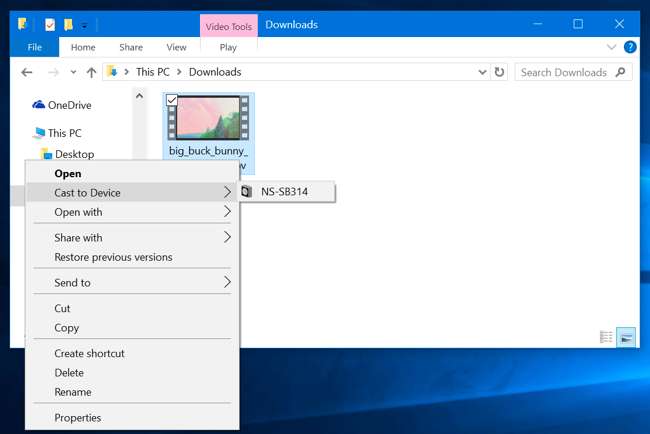The height and width of the screenshot is (434, 650).
Task: Switch to details view icon
Action: pos(606,337)
